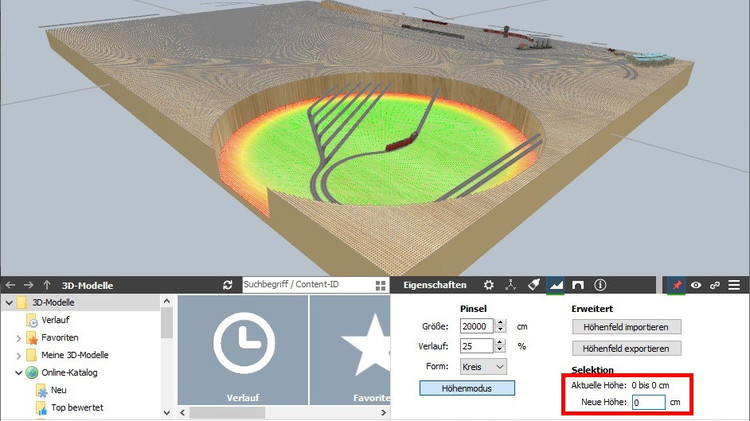
Task: Navigate up one catalog level
Action: click(46, 285)
